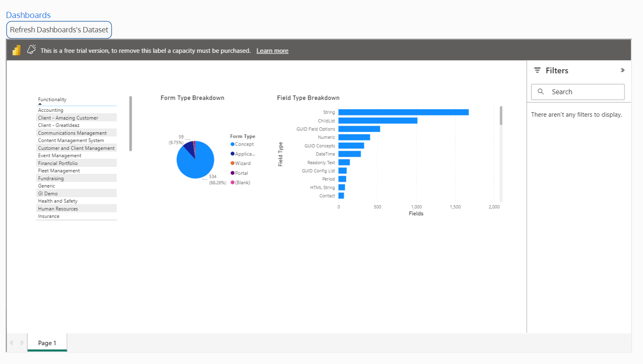Go to next page arrow
Screen dimensions: 643x364
coord(22,343)
